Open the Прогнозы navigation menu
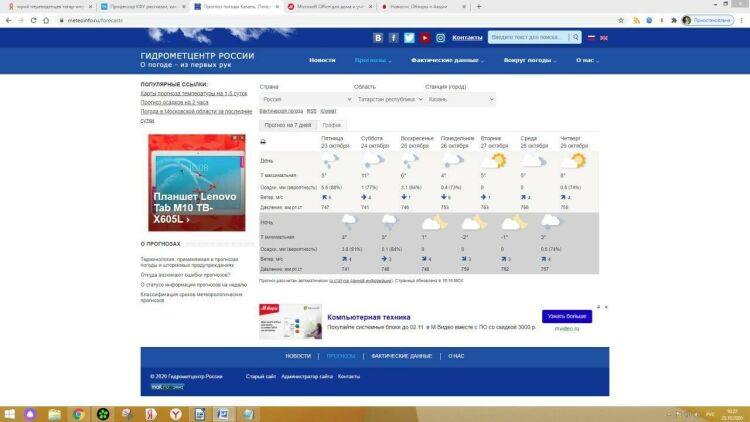This screenshot has height=422, width=750. pos(372,60)
